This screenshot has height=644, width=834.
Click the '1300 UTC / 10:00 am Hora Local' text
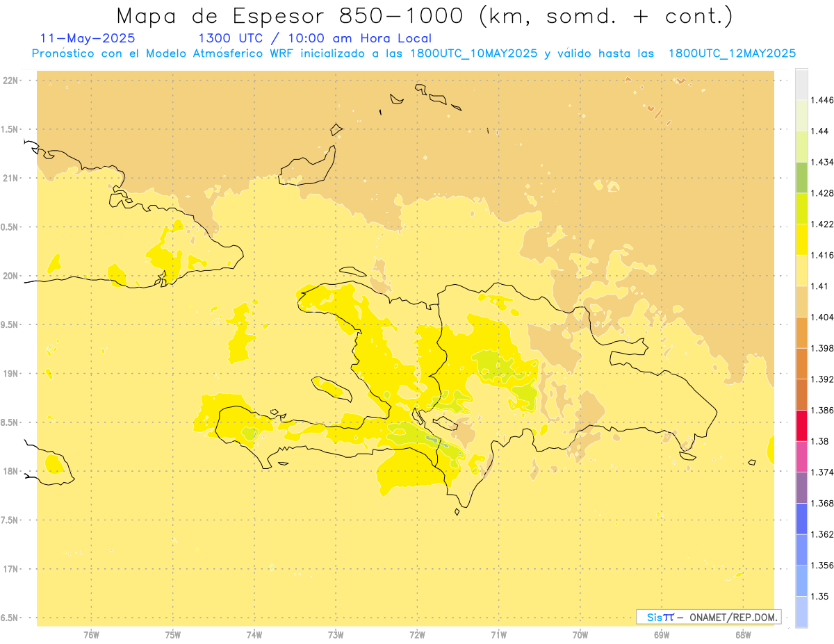point(315,39)
